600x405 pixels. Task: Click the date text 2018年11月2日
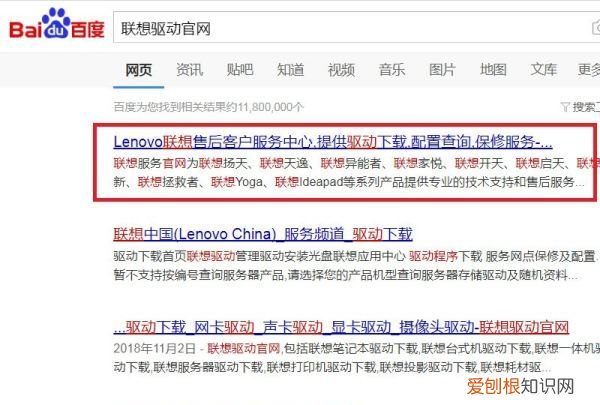(155, 349)
